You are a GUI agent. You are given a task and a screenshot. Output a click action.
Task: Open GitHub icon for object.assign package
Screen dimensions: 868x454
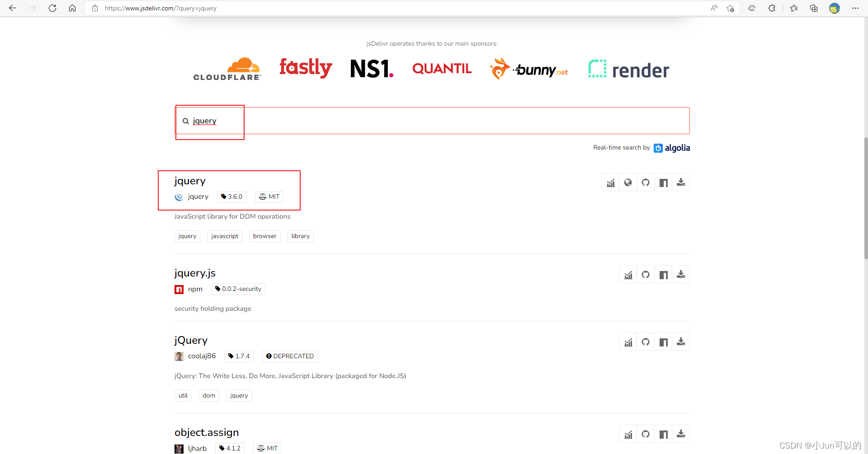pos(646,434)
